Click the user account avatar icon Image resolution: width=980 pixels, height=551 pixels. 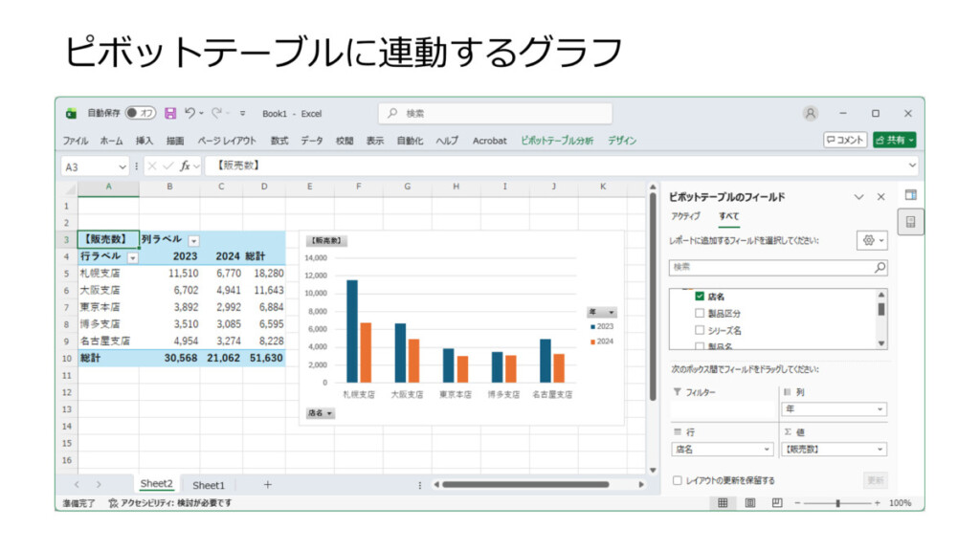coord(811,113)
